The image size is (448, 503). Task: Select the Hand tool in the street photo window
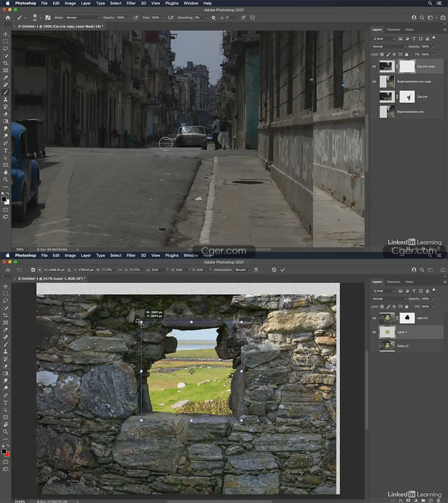pyautogui.click(x=6, y=172)
